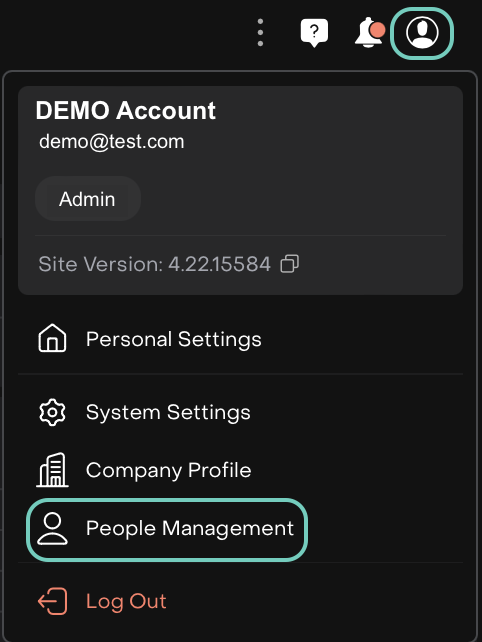Click the person icon beside People Management

point(52,528)
